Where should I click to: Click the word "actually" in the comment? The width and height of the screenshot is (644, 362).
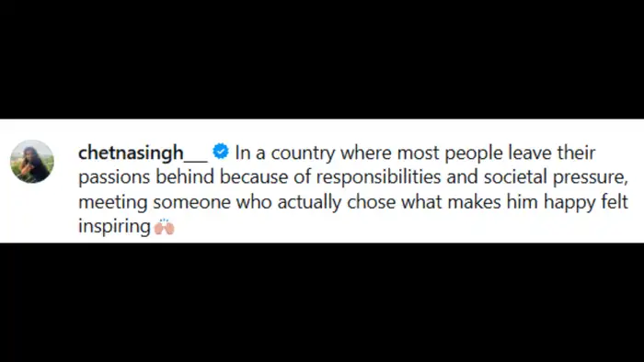click(x=309, y=202)
